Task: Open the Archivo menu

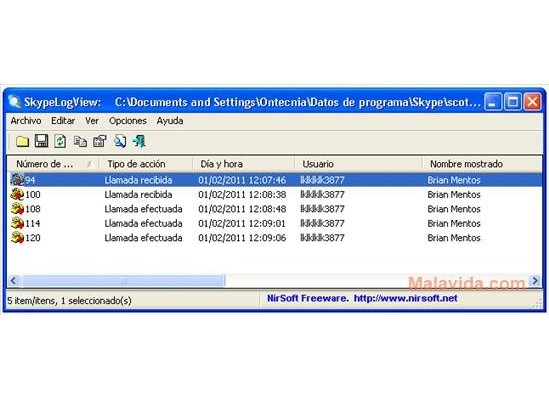Action: [x=26, y=121]
